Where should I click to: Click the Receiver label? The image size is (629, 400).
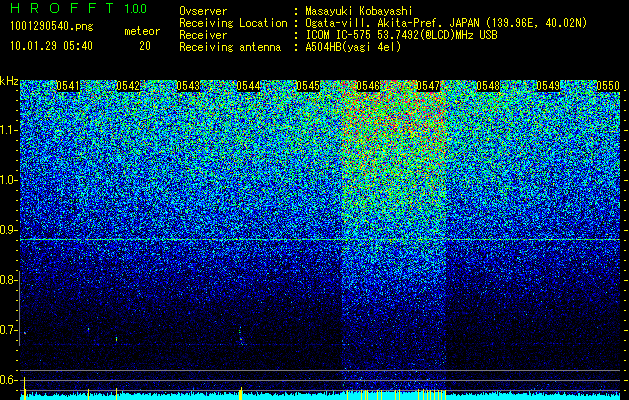[x=203, y=35]
